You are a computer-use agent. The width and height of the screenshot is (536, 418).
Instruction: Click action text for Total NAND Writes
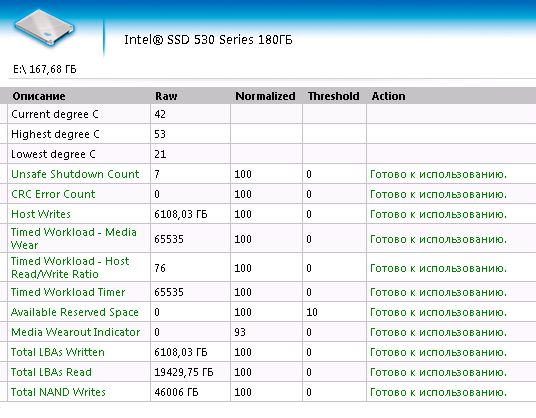point(438,392)
